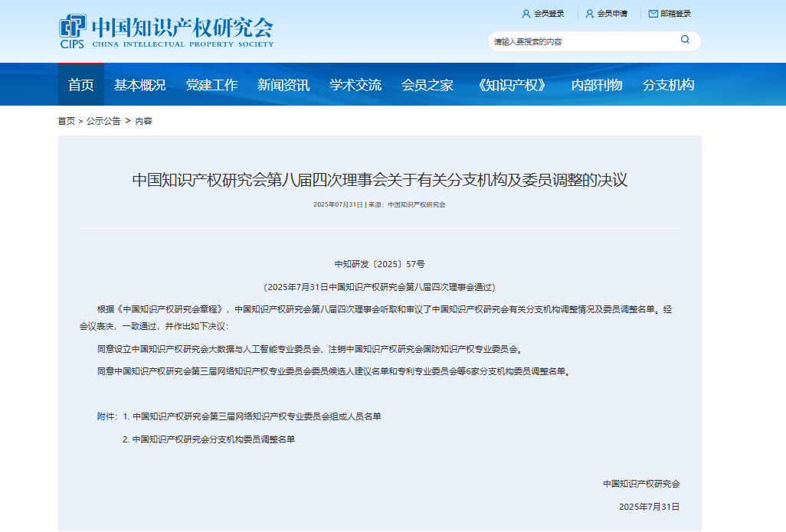This screenshot has width=786, height=532.
Task: Click the search magnifier icon
Action: click(x=685, y=40)
